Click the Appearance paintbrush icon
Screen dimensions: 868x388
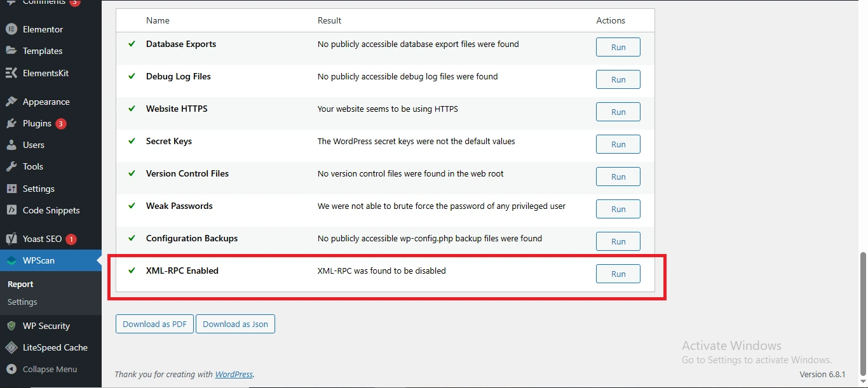(11, 102)
